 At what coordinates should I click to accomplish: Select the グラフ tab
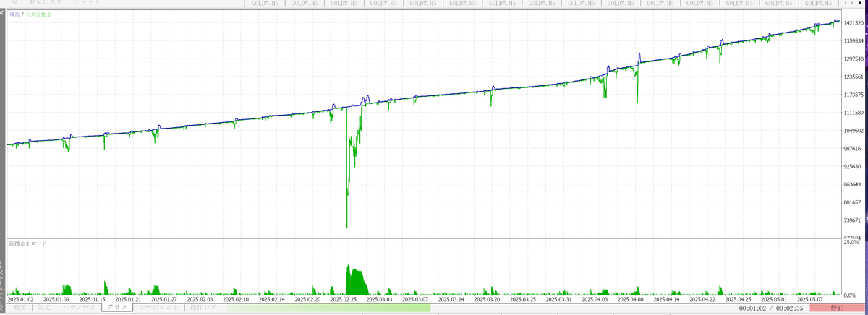[x=116, y=308]
